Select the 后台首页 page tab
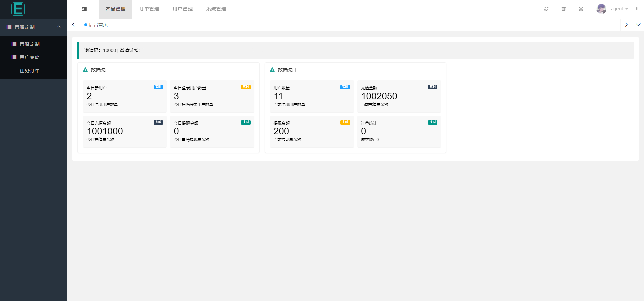The height and width of the screenshot is (301, 644). coord(96,25)
